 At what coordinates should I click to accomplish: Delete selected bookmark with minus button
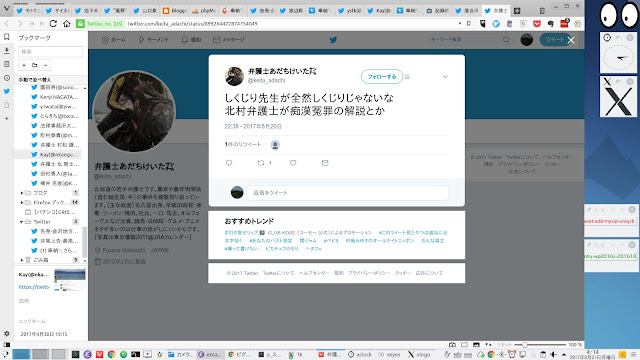click(46, 65)
